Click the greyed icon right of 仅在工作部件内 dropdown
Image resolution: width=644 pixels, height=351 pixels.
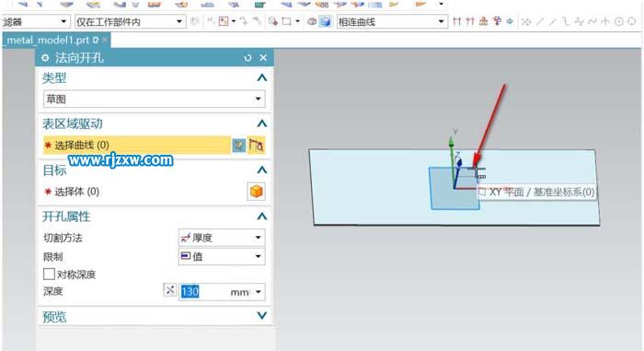click(x=195, y=21)
